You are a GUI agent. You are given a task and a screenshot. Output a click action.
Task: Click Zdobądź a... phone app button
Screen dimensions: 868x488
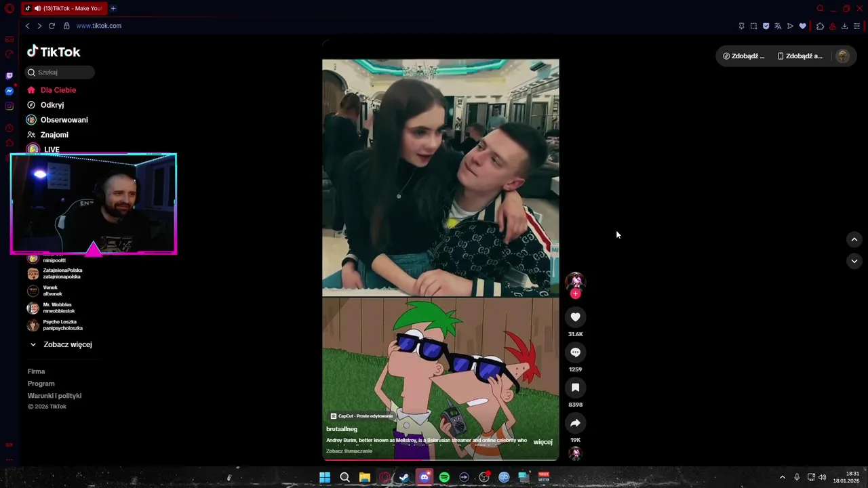point(800,56)
